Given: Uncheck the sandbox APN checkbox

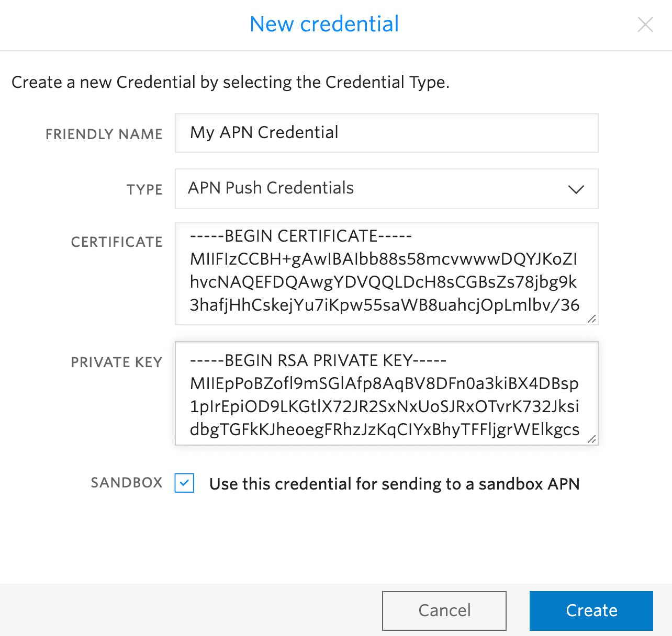Looking at the screenshot, I should 184,484.
